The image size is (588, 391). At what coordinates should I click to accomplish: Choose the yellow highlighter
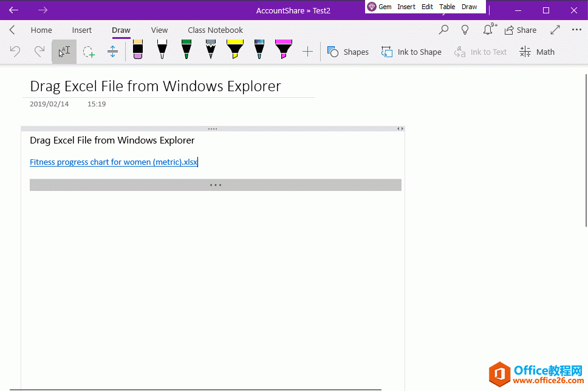click(x=235, y=49)
